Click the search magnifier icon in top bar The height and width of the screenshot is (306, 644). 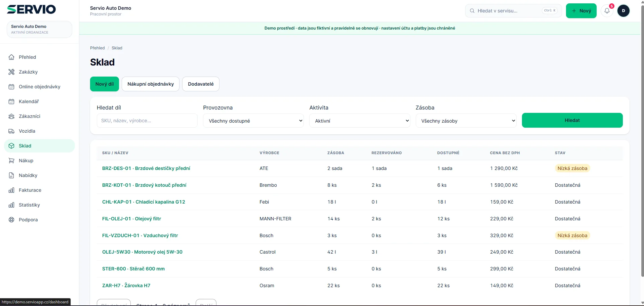coord(472,11)
